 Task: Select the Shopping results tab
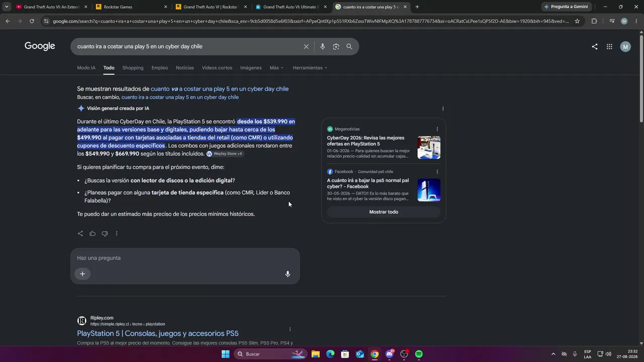pos(133,68)
